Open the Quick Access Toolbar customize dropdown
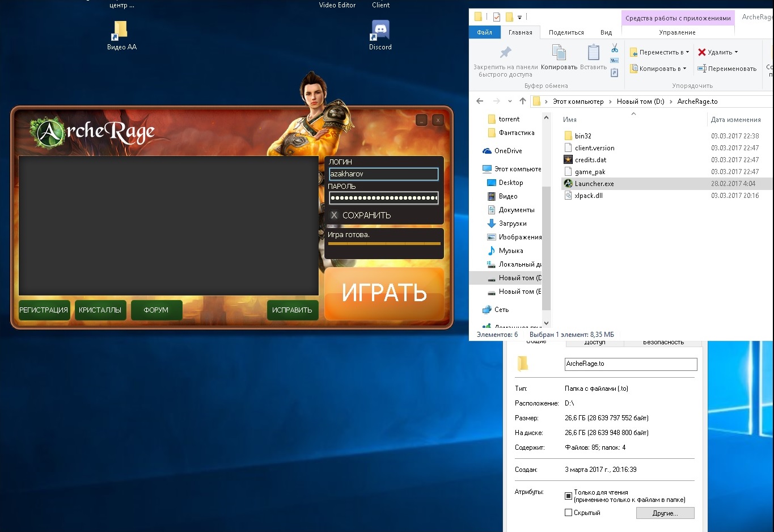The height and width of the screenshot is (532, 774). (519, 17)
